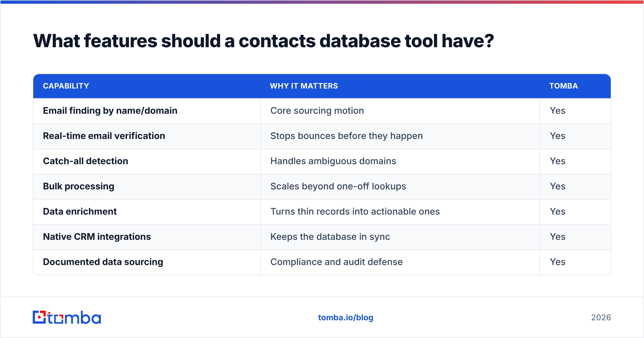This screenshot has height=338, width=644.
Task: Click the cell 'Native CRM integrations'
Action: 147,237
